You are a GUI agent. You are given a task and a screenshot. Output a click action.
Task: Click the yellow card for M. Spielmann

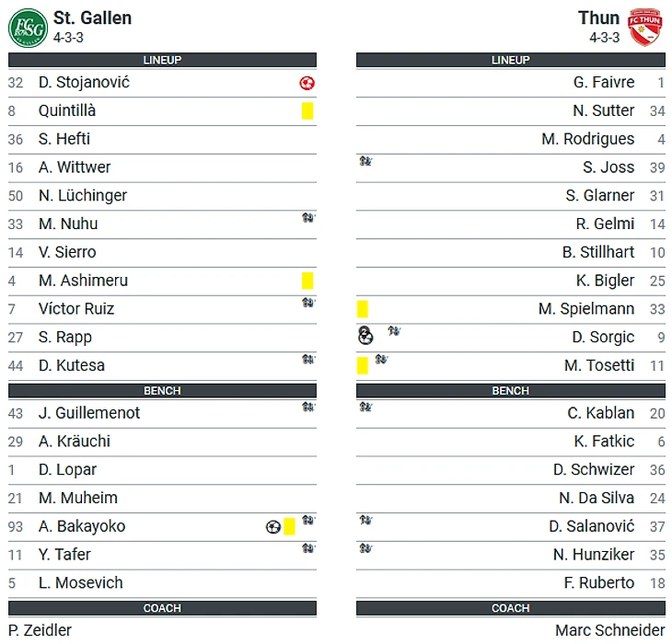[x=363, y=309]
